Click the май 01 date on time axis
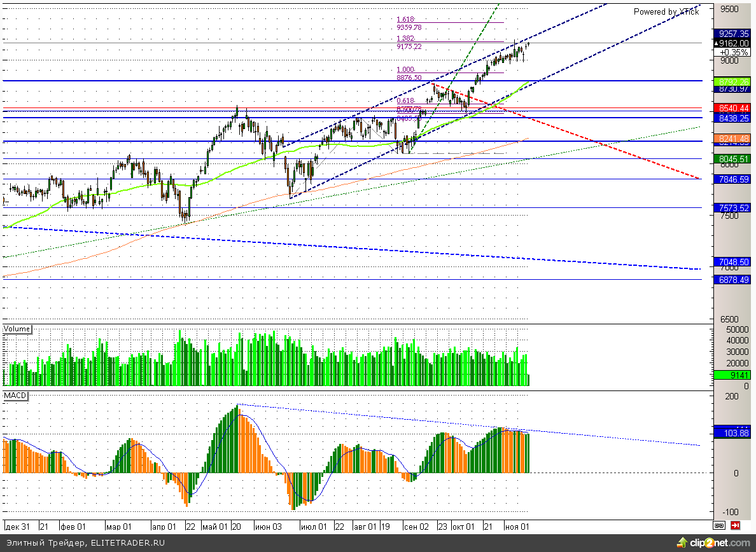Image resolution: width=756 pixels, height=552 pixels. click(214, 527)
